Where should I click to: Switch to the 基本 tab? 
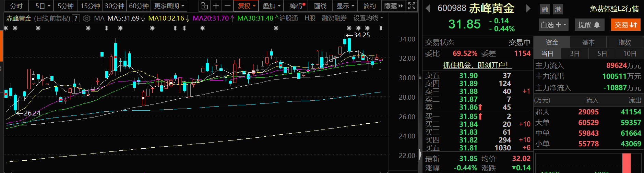pyautogui.click(x=588, y=42)
